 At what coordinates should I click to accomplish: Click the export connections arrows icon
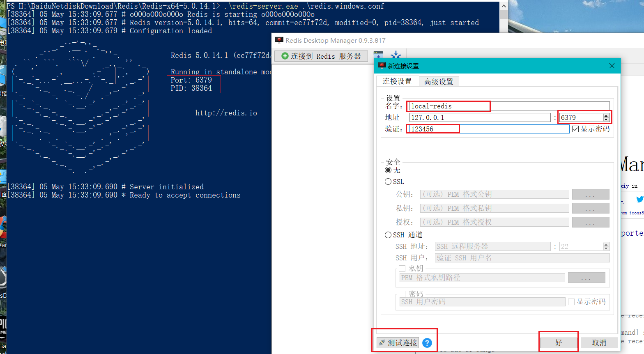[396, 55]
